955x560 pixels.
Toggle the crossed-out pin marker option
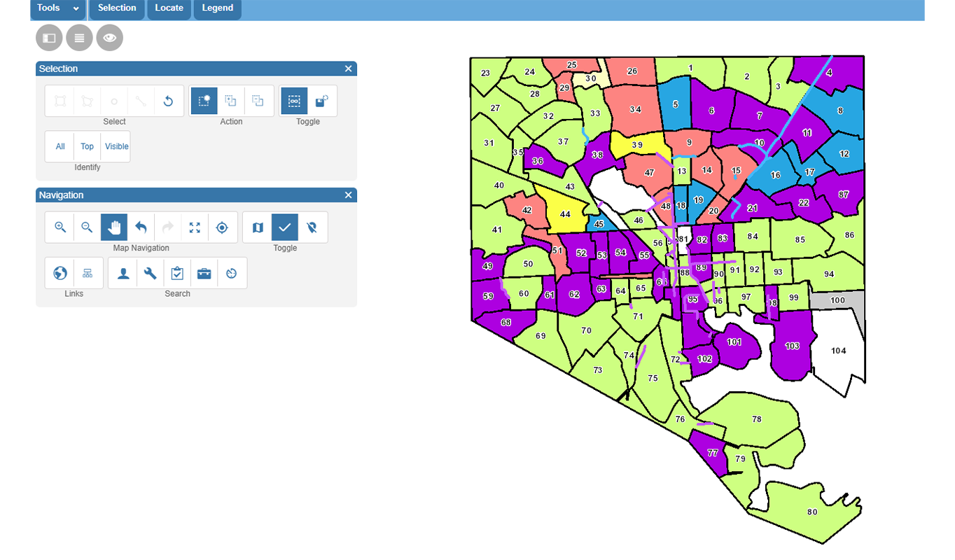pos(312,227)
